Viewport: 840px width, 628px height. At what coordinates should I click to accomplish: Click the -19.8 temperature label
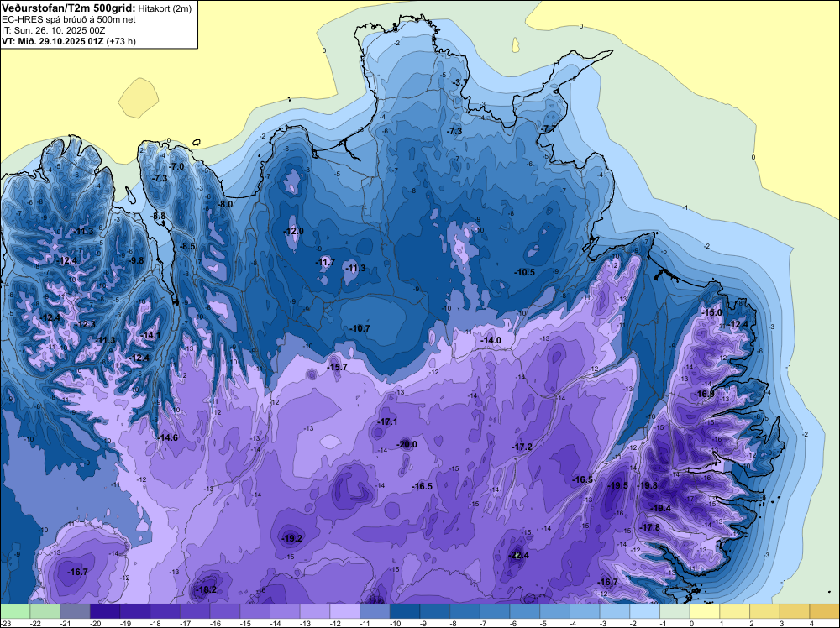648,485
